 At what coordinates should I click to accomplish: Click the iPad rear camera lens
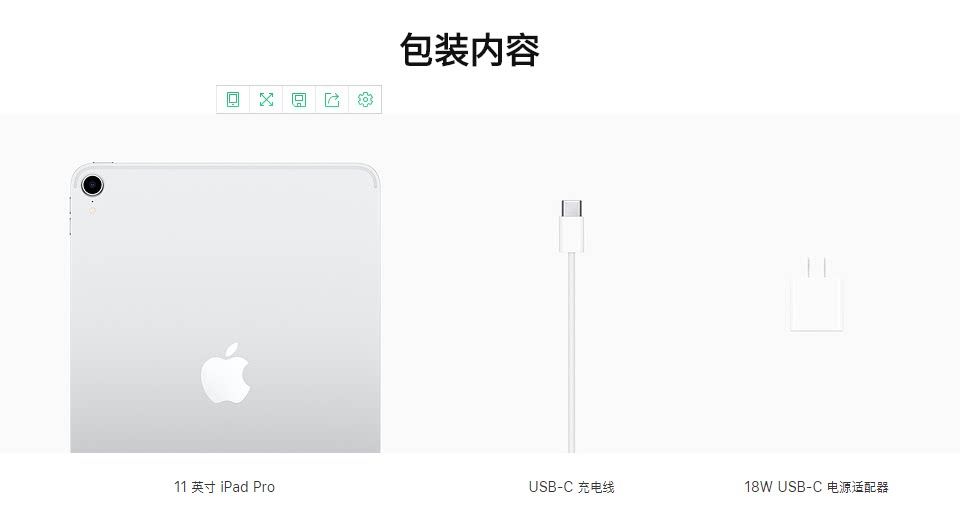pyautogui.click(x=92, y=185)
